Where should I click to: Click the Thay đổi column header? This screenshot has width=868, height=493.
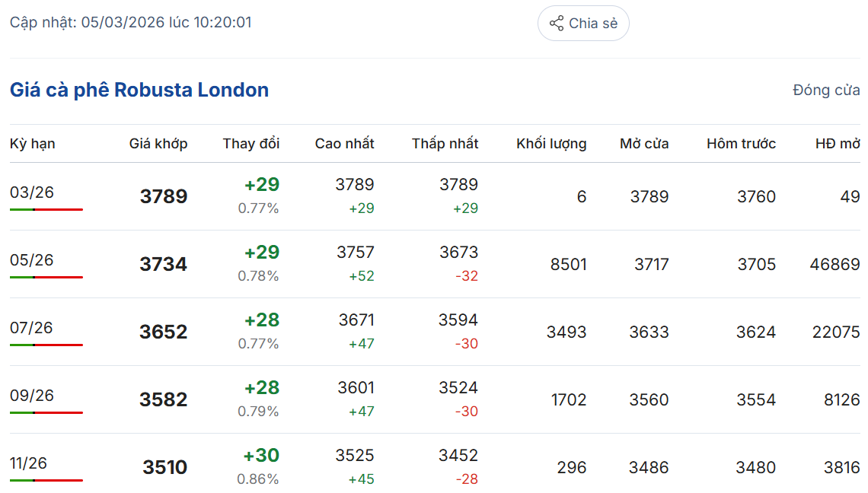tap(251, 144)
